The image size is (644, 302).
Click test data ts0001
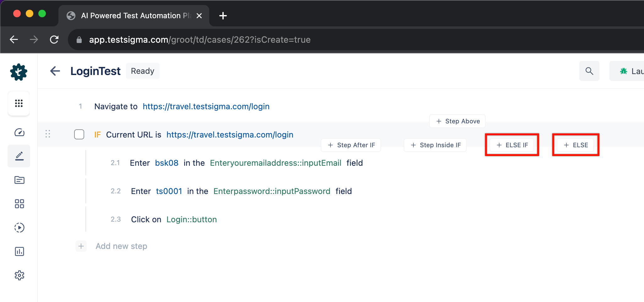(x=169, y=191)
